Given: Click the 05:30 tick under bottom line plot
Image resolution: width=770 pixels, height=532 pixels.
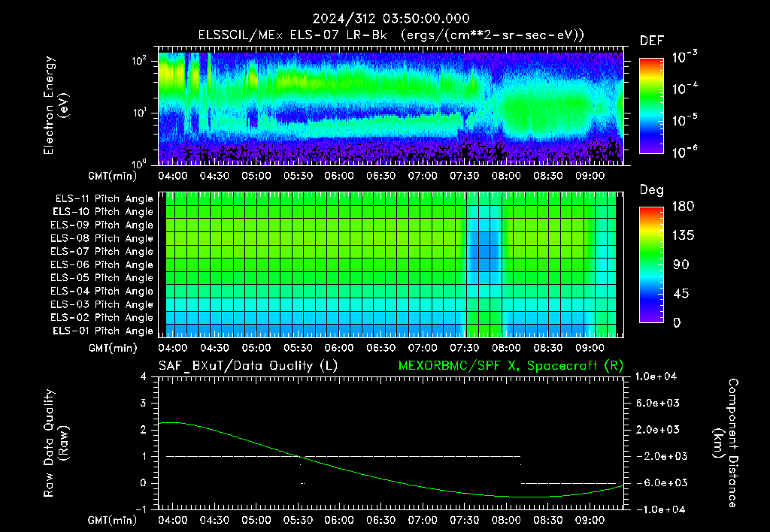Looking at the screenshot, I should point(298,520).
